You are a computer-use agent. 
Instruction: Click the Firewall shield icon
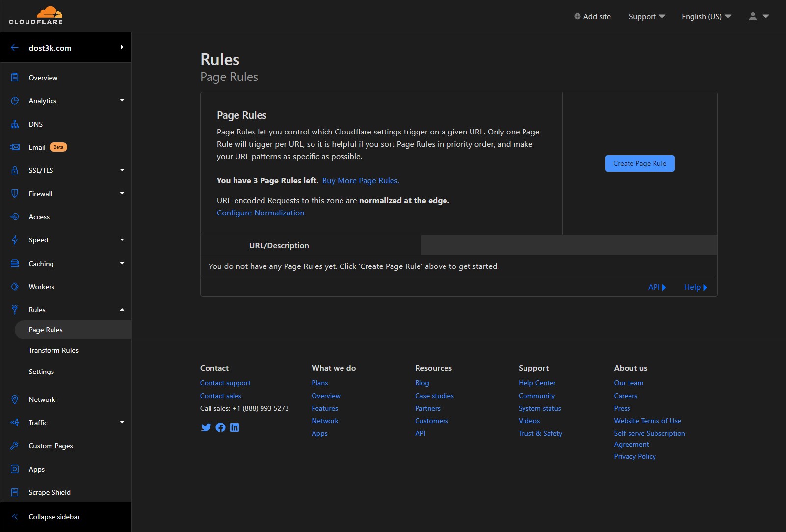[x=15, y=194]
